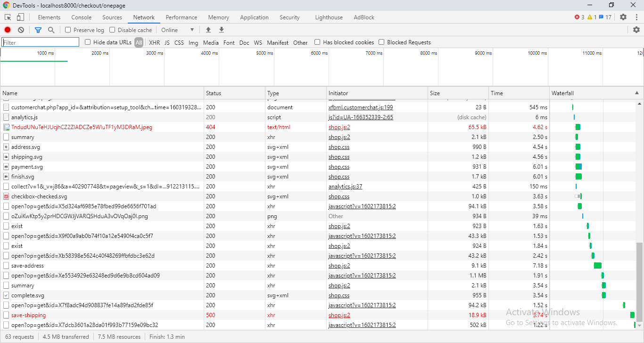Open the AdBlock tab
This screenshot has height=343, width=644.
click(364, 17)
